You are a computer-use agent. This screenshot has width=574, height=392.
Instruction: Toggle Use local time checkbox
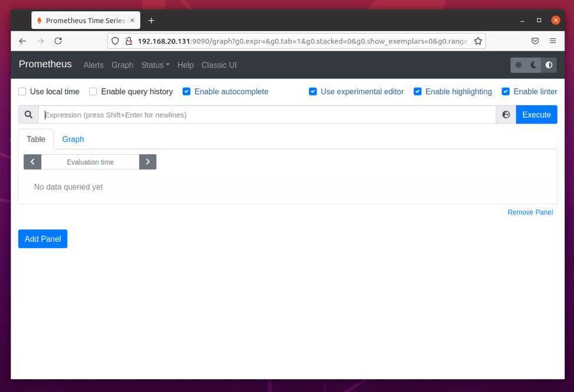[22, 91]
